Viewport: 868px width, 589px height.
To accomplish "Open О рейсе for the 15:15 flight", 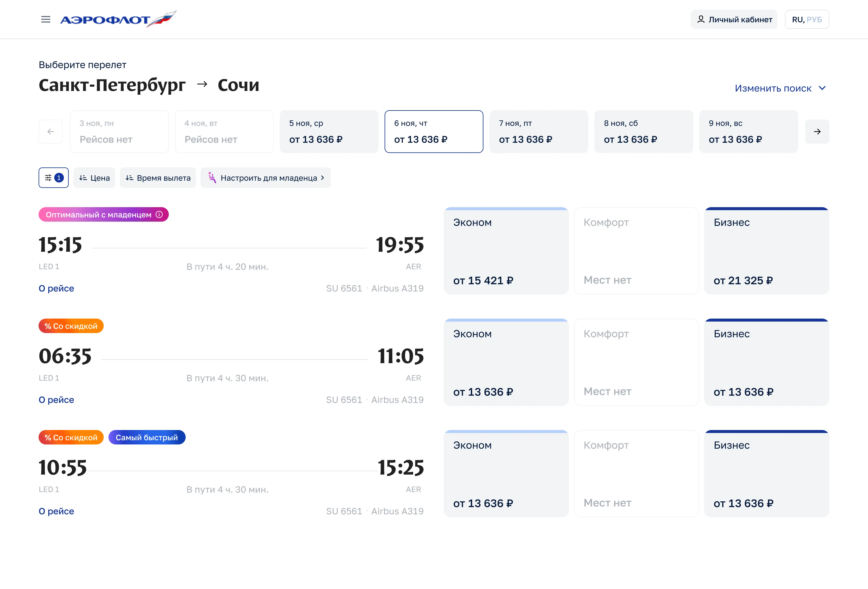I will point(56,288).
